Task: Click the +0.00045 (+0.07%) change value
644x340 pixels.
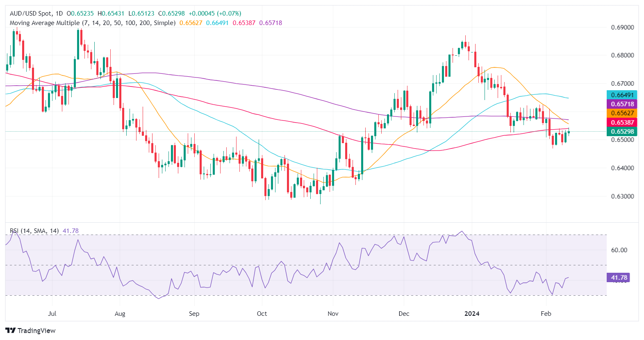Action: coord(215,14)
